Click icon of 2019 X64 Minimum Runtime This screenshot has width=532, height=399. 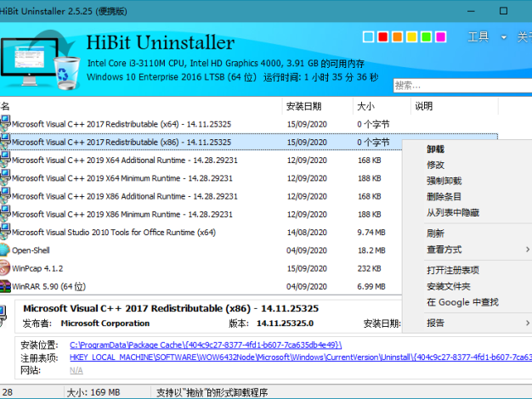tap(5, 177)
